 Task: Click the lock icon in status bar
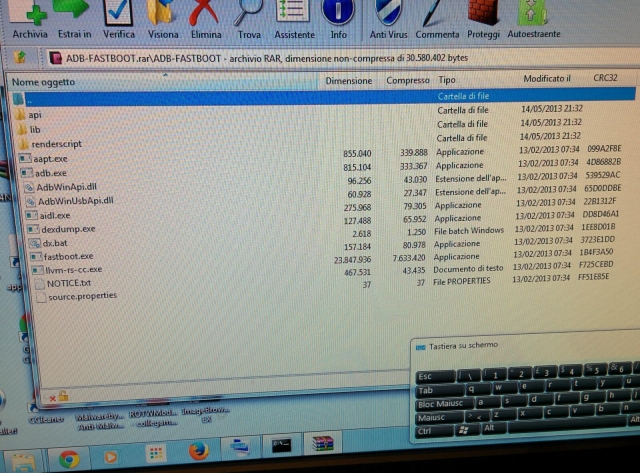(x=63, y=395)
